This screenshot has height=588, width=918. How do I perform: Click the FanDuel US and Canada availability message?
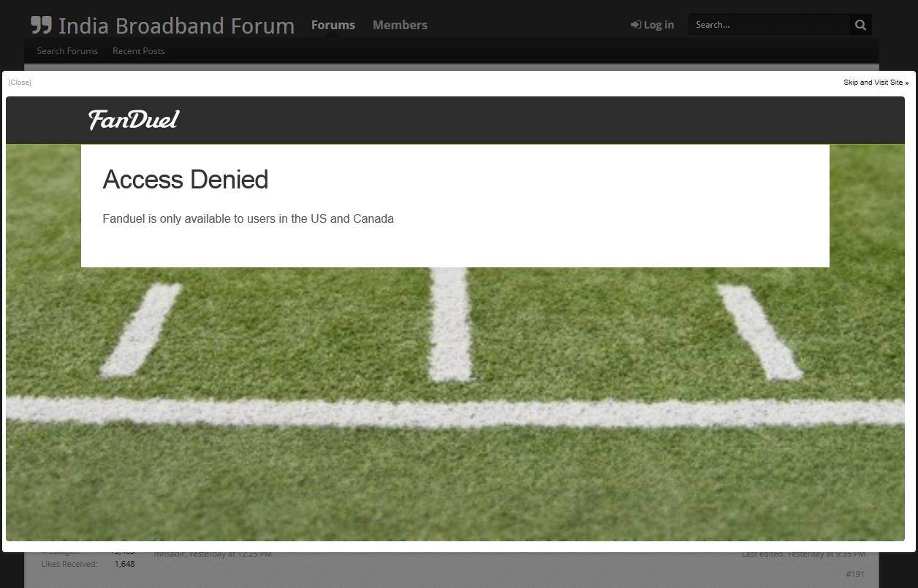point(248,218)
